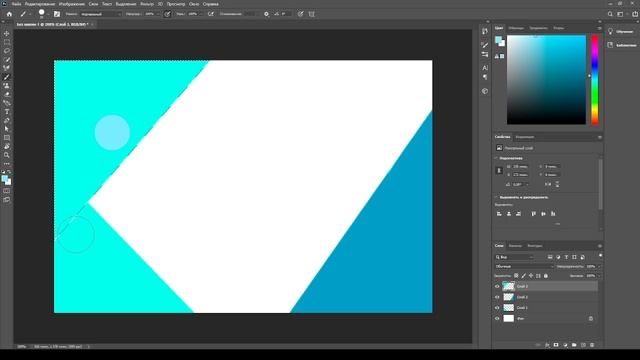Collapse the align and distribute section
Viewport: 640px width, 360px height.
[496, 197]
